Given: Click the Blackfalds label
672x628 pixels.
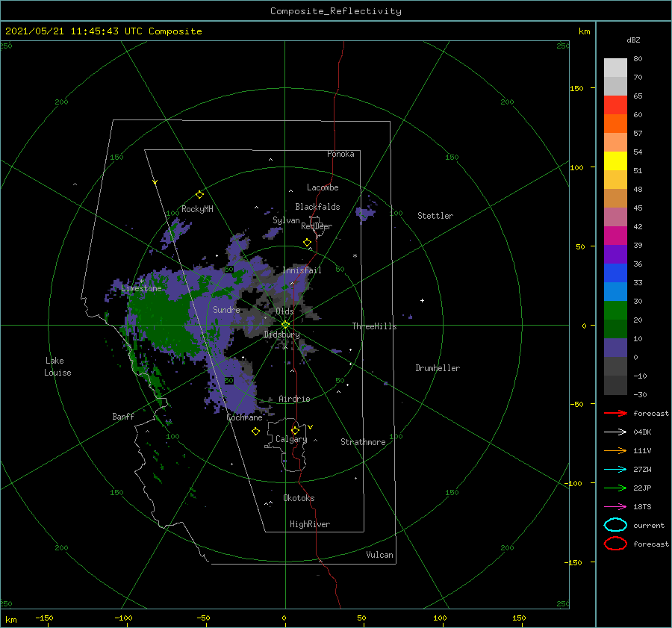Looking at the screenshot, I should pos(317,207).
